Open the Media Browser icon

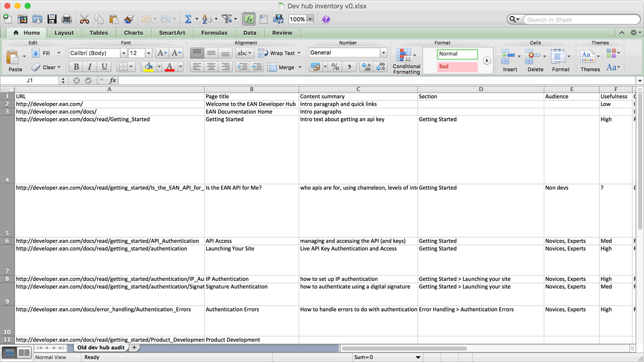[x=278, y=19]
